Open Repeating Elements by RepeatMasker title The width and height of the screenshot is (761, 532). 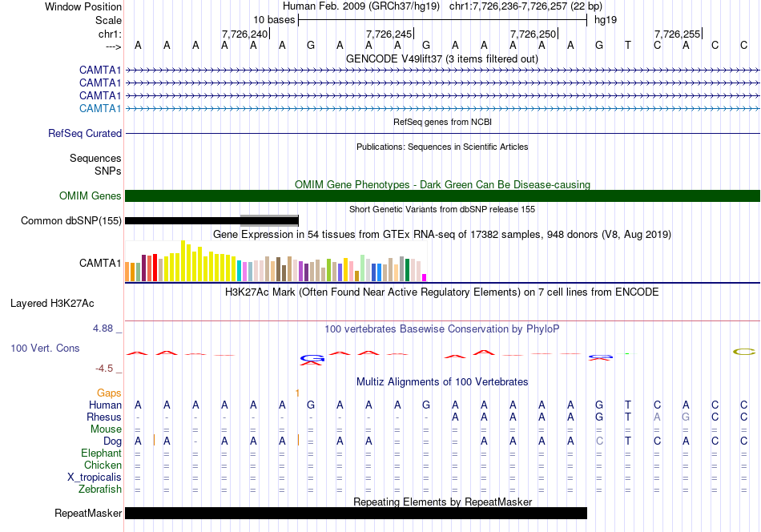(442, 502)
